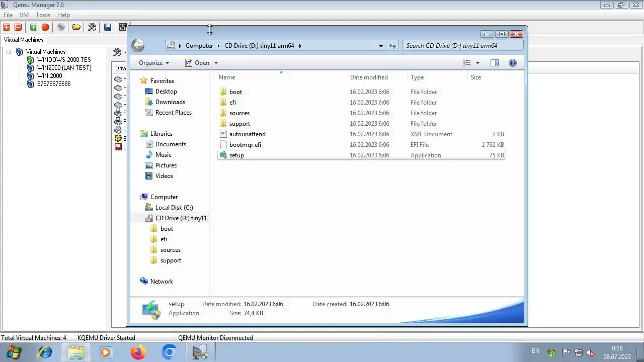Click the Search CD Drive input field
The width and height of the screenshot is (644, 362).
[x=463, y=46]
